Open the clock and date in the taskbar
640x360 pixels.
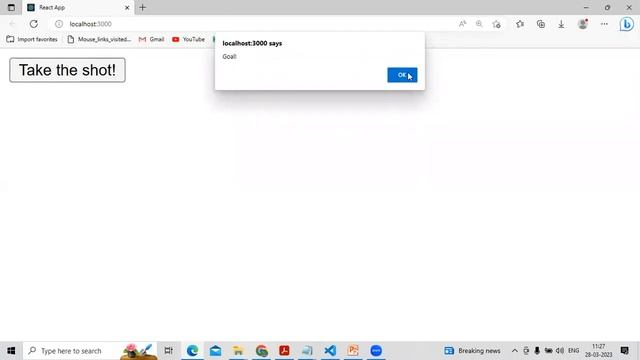click(x=598, y=351)
